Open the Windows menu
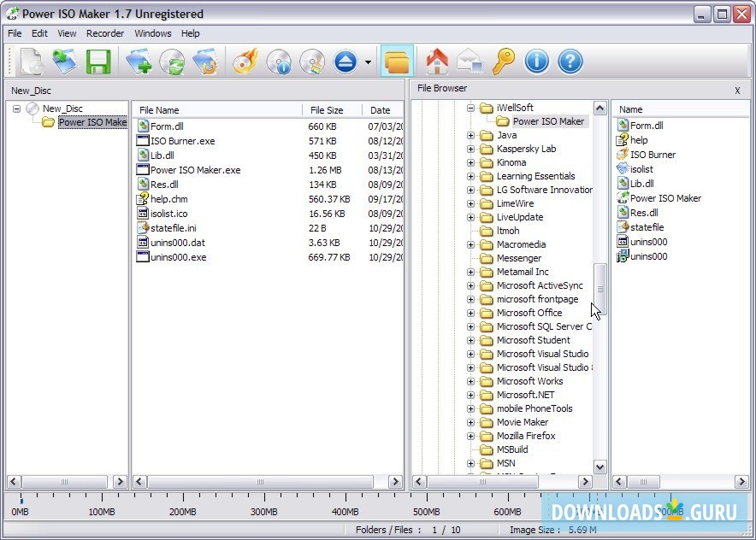This screenshot has width=756, height=540. point(153,33)
